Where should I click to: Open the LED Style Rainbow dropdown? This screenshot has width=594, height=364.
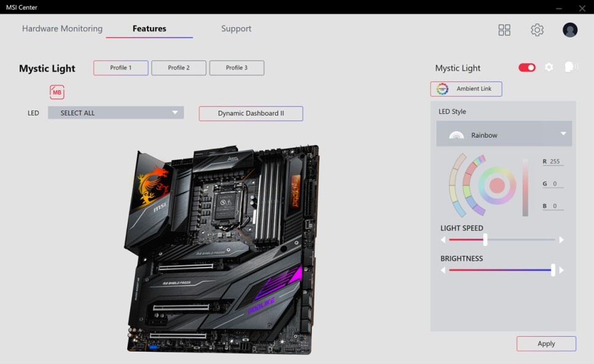coord(504,134)
